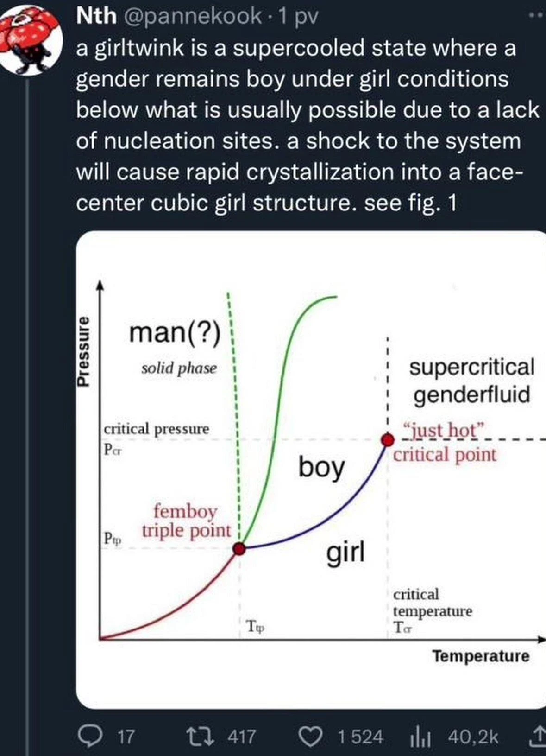Click the red femboy triple point dot
The image size is (546, 756).
coord(239,549)
